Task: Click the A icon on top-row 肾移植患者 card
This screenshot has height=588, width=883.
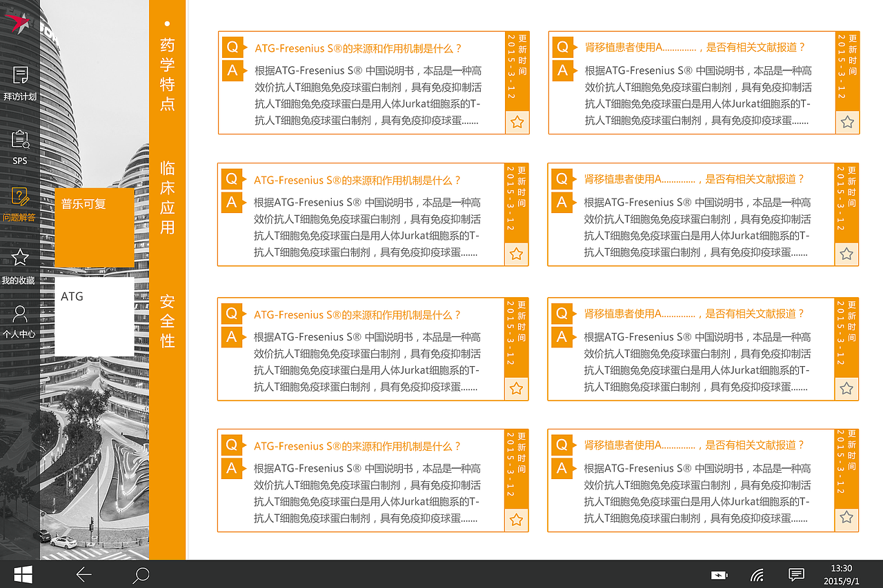Action: (564, 70)
